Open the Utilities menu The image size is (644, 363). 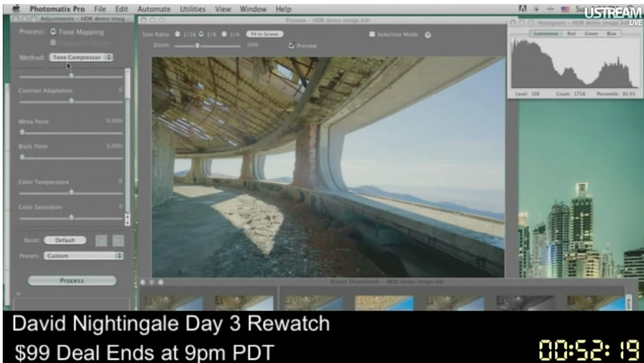pos(193,9)
